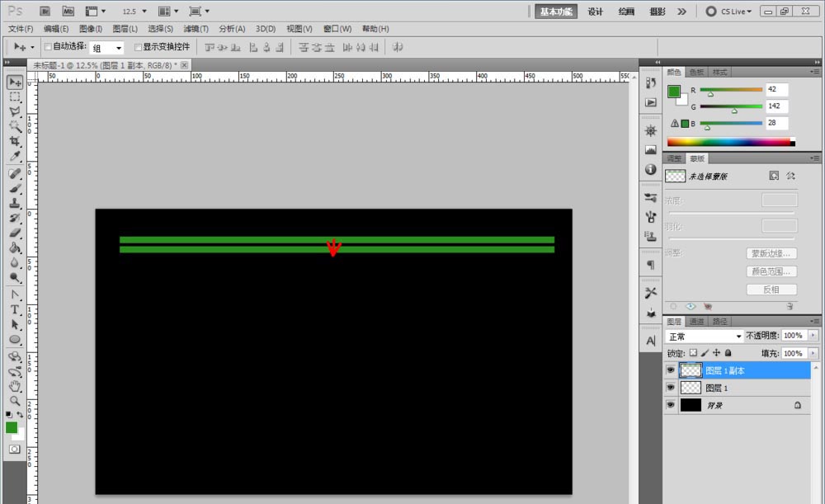Click the foreground color swatch in toolbox
825x504 pixels.
(x=11, y=428)
